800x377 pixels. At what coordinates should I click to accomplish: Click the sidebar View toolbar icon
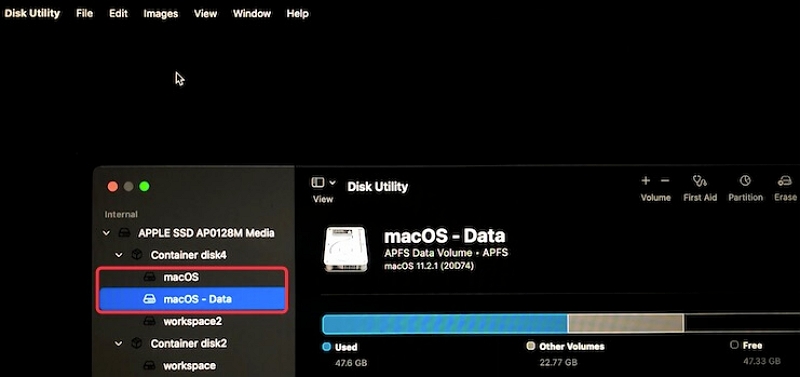tap(318, 182)
